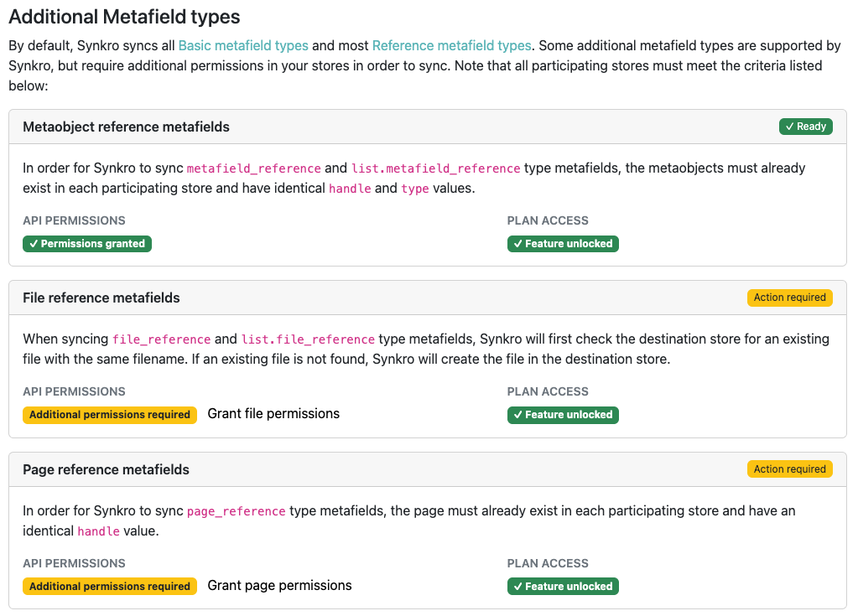This screenshot has width=858, height=616.
Task: Click the Ready status badge
Action: (805, 127)
